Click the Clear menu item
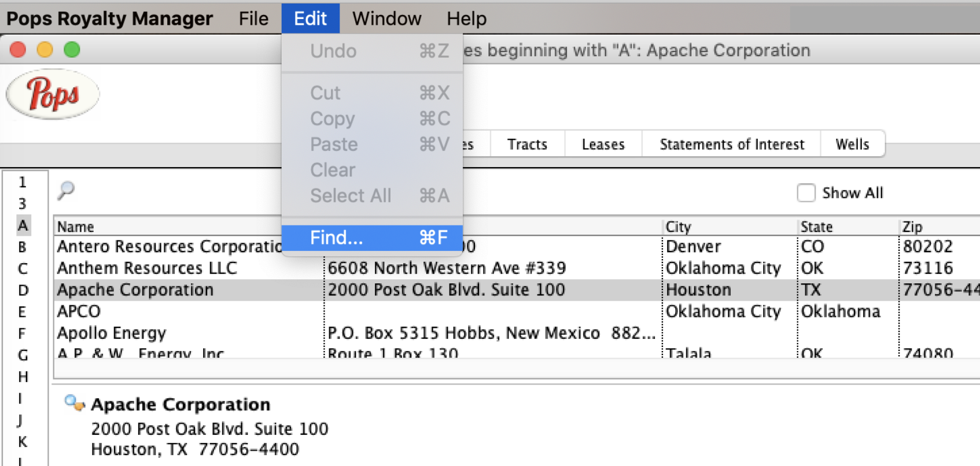The height and width of the screenshot is (466, 980). click(x=372, y=170)
